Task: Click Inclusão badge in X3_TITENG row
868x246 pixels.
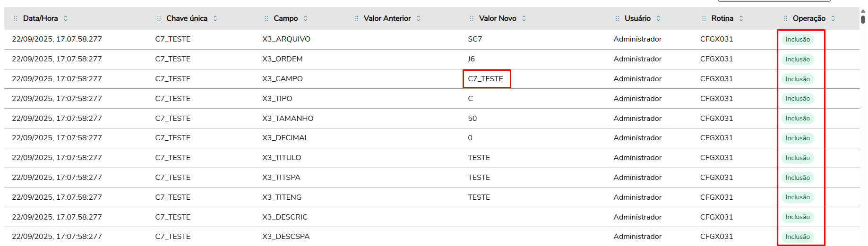Action: tap(798, 197)
